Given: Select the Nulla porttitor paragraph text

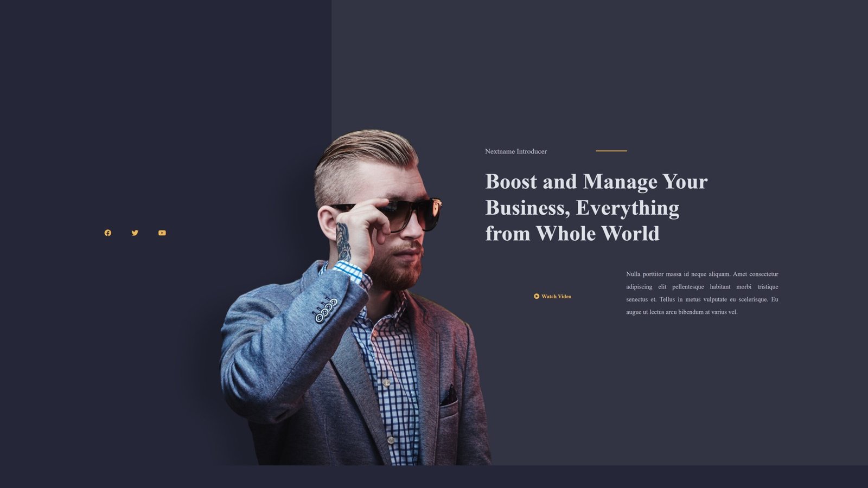Looking at the screenshot, I should (702, 293).
